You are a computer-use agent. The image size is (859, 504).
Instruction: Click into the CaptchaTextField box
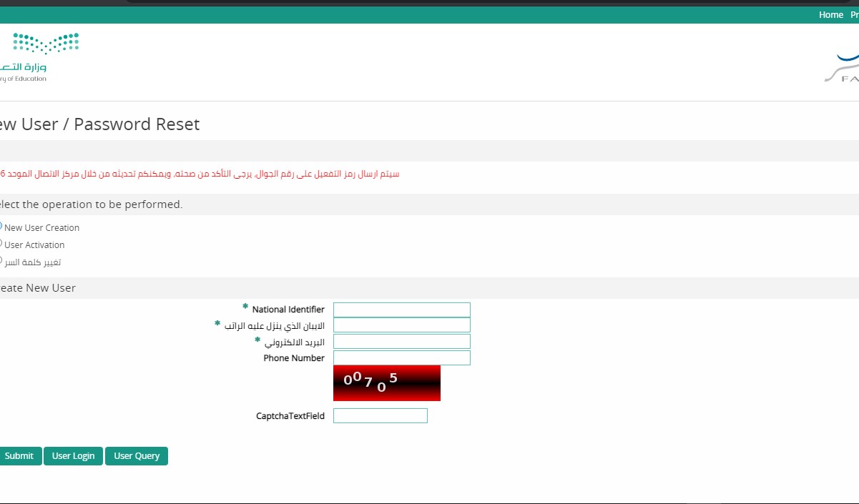point(381,415)
